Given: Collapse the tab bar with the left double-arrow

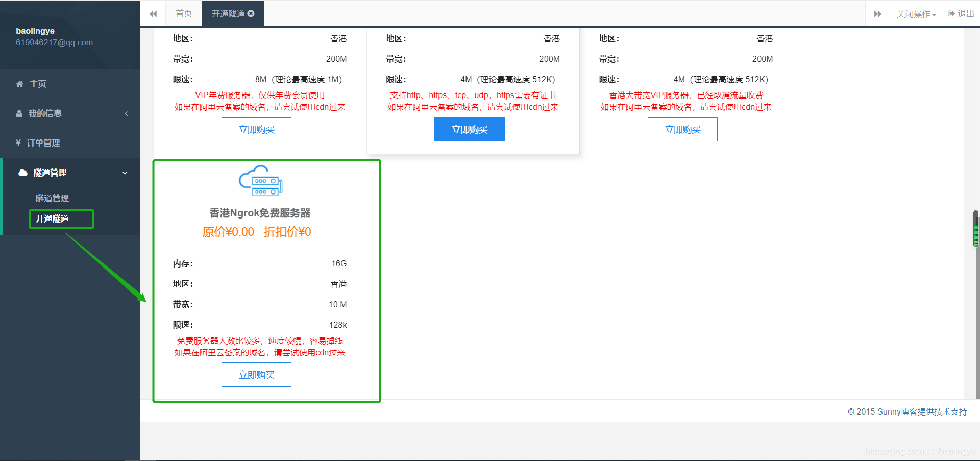Looking at the screenshot, I should click(153, 13).
